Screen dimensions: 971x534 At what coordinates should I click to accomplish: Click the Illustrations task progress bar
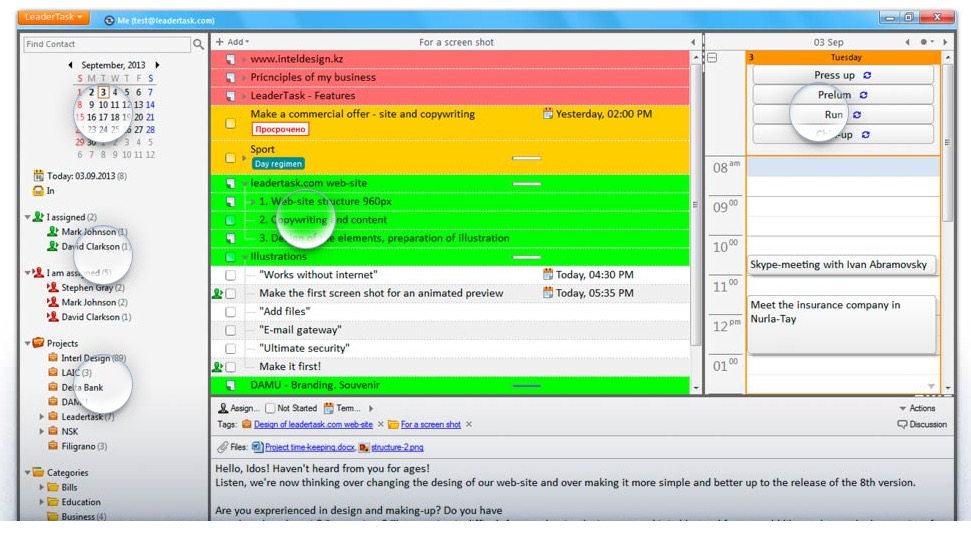click(527, 257)
